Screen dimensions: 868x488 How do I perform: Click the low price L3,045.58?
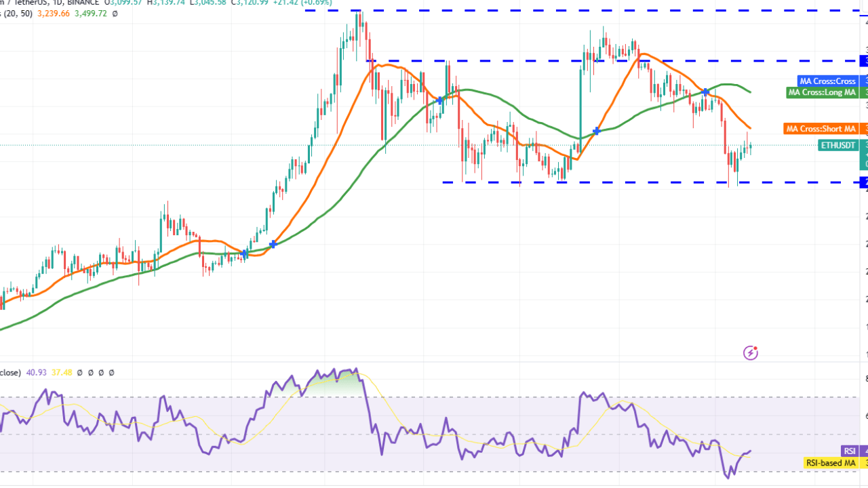tap(208, 3)
